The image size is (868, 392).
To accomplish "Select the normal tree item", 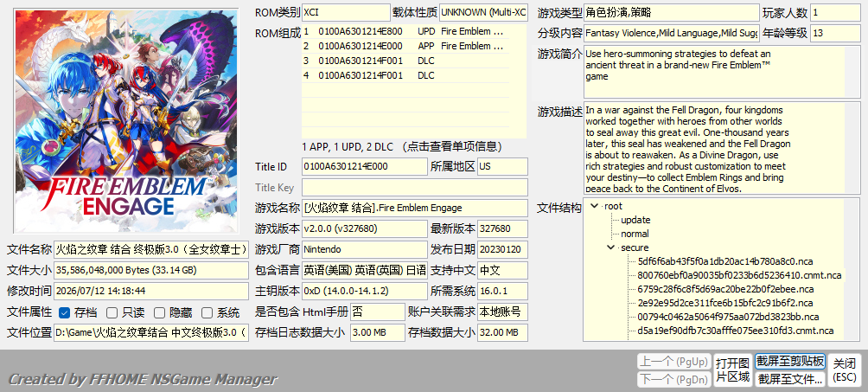I will pyautogui.click(x=635, y=234).
